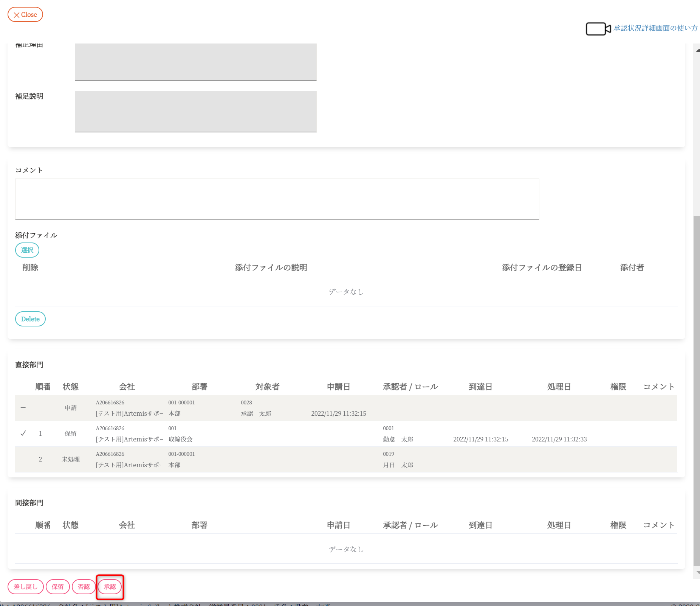The image size is (700, 606).
Task: Click the scrollbar down arrow
Action: point(697,572)
